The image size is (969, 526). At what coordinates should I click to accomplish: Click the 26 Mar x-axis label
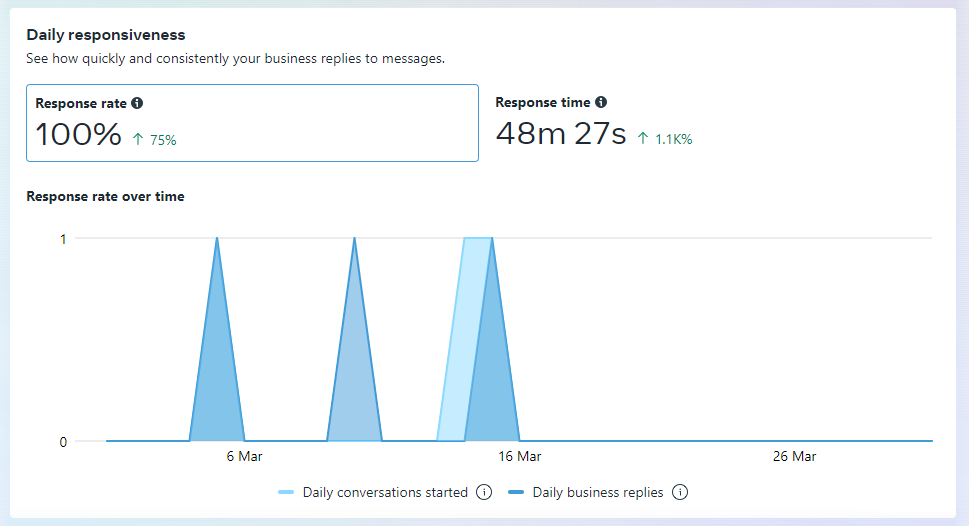[794, 456]
